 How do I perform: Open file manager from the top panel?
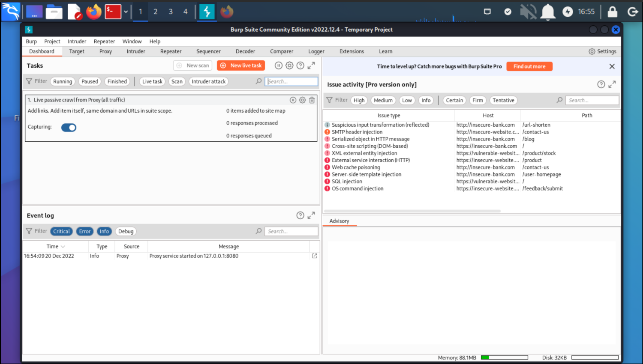coord(54,12)
